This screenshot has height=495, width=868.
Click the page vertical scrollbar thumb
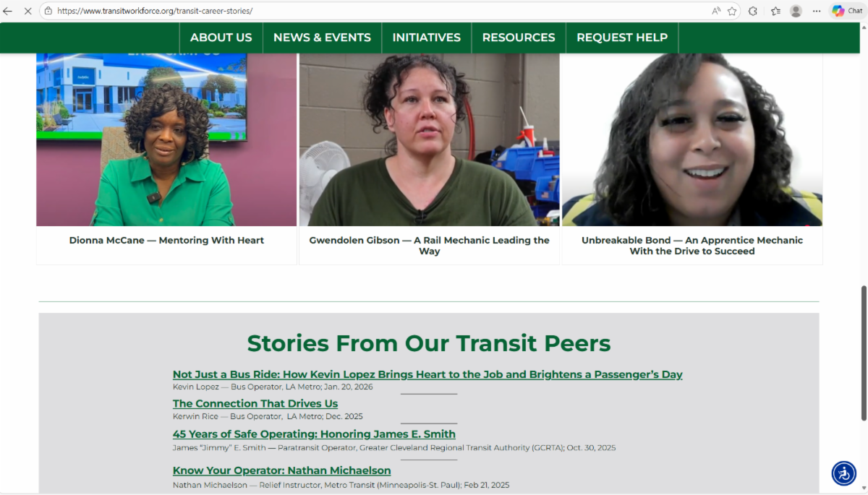click(x=863, y=353)
